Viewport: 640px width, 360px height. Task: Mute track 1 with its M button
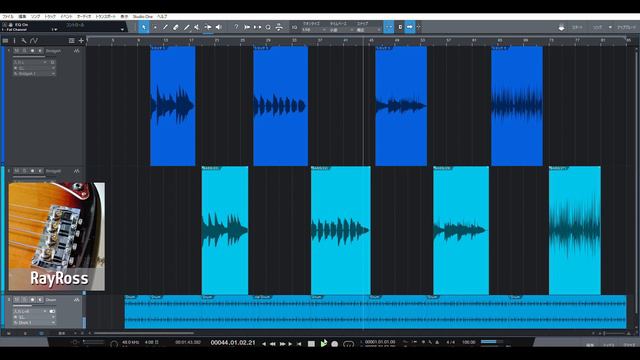(17, 51)
